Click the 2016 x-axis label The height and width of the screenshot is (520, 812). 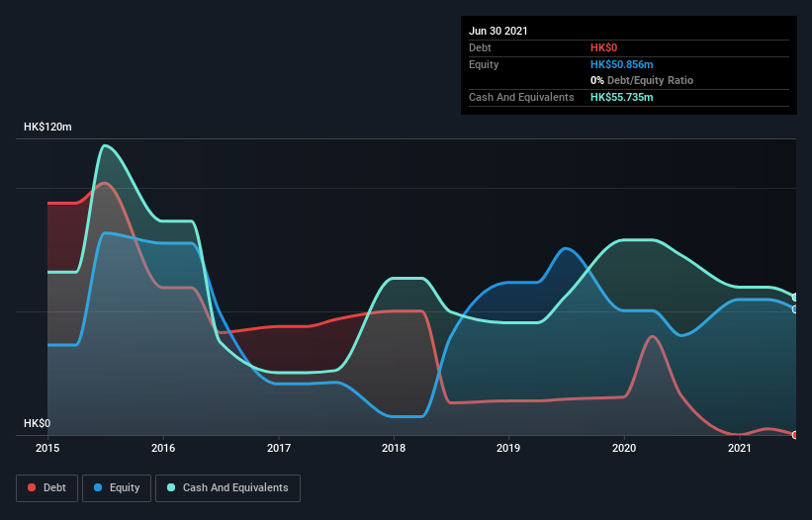163,448
